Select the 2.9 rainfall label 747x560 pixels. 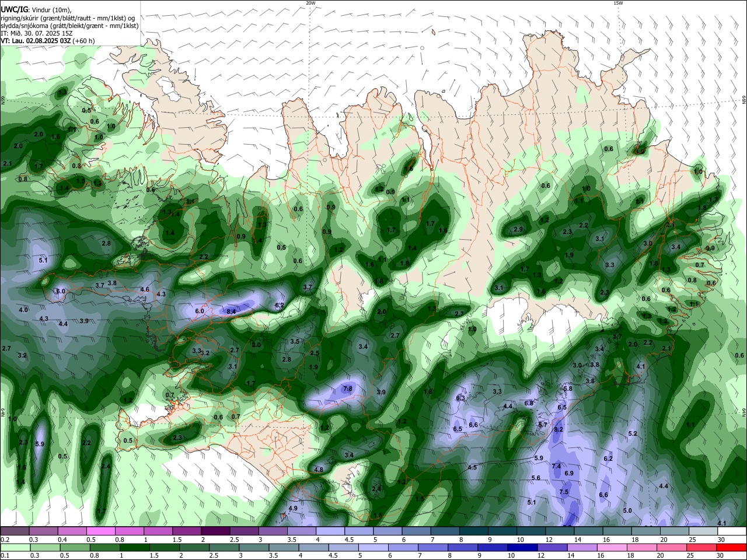point(518,229)
